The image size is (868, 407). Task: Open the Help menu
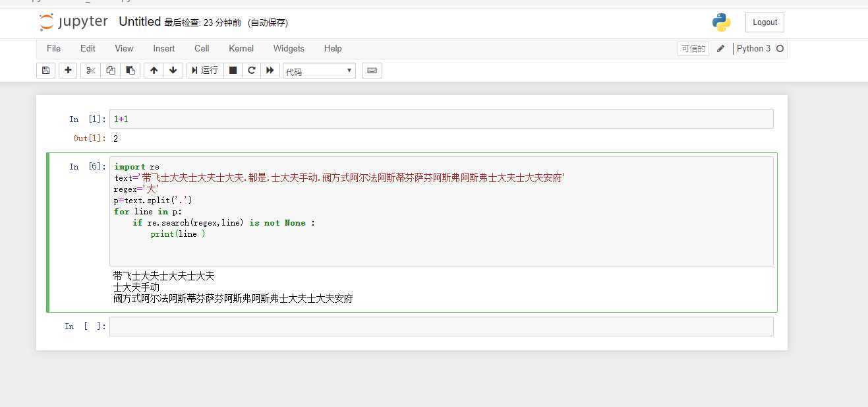333,48
